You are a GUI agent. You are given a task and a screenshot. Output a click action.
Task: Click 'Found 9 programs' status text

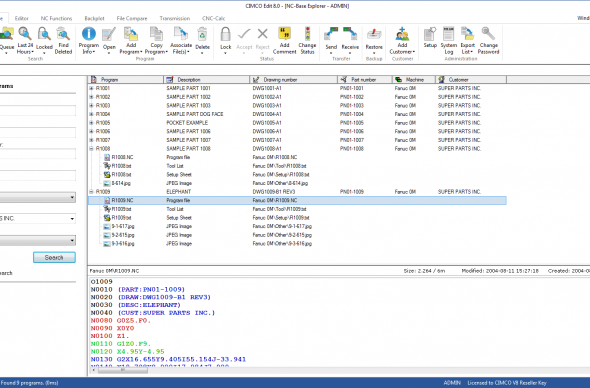[x=29, y=383]
